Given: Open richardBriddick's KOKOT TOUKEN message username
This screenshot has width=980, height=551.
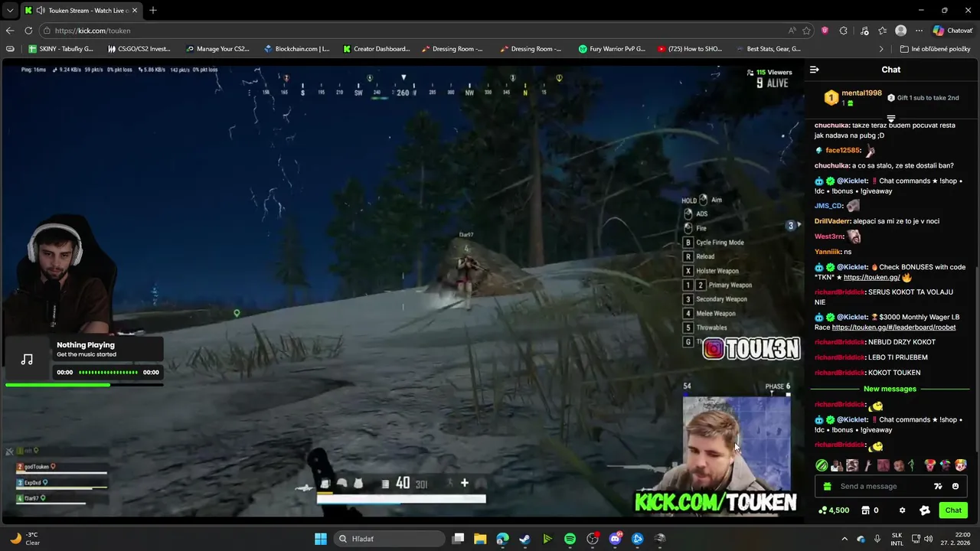Looking at the screenshot, I should pyautogui.click(x=840, y=373).
